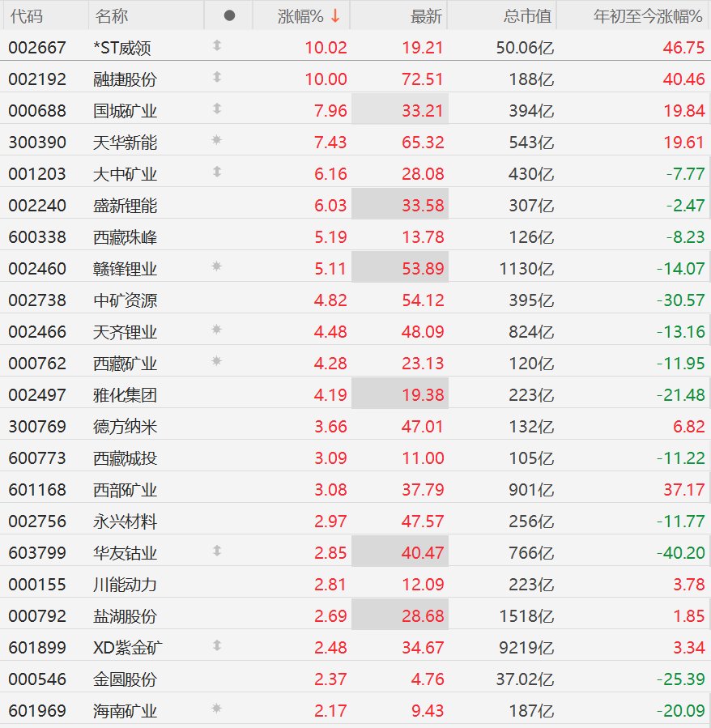Select stock name 德方纳米
Image resolution: width=711 pixels, height=728 pixels.
[x=125, y=427]
